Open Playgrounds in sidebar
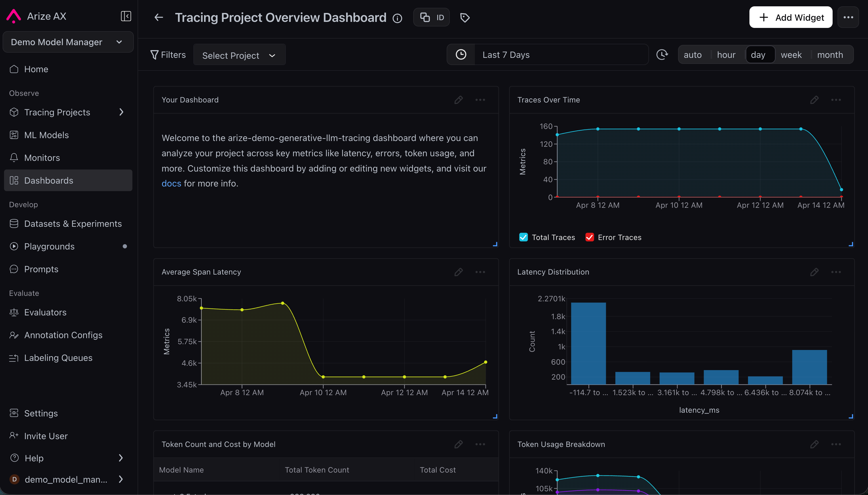 (68, 246)
